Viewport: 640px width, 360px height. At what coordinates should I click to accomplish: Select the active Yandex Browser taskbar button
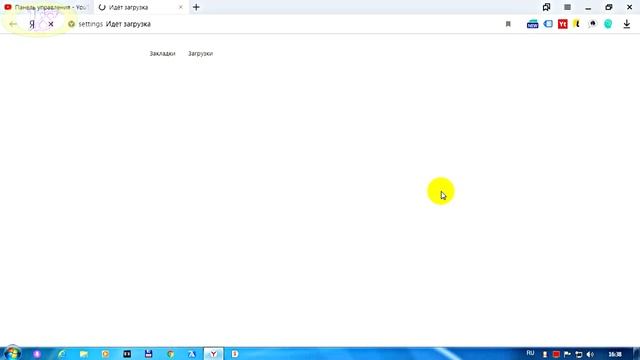click(213, 354)
